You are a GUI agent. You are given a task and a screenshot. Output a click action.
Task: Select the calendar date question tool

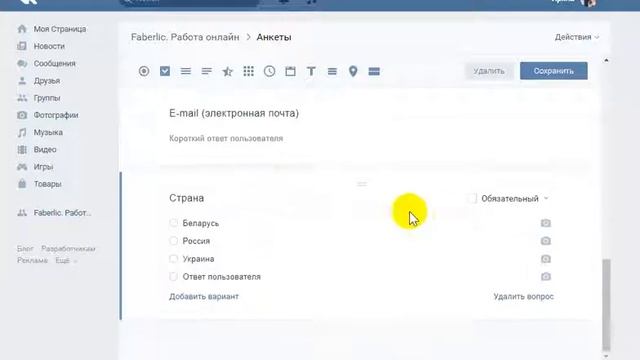[x=290, y=71]
